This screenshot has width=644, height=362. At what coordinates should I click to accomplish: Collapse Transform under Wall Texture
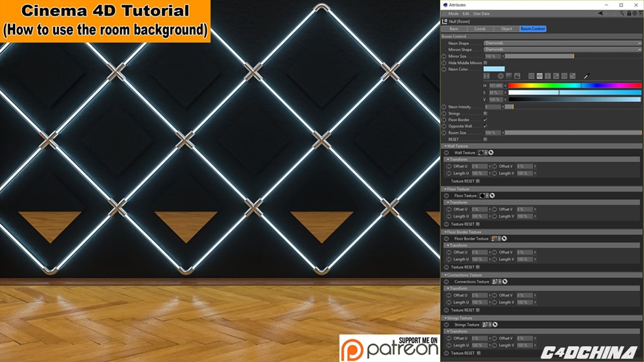pyautogui.click(x=448, y=159)
